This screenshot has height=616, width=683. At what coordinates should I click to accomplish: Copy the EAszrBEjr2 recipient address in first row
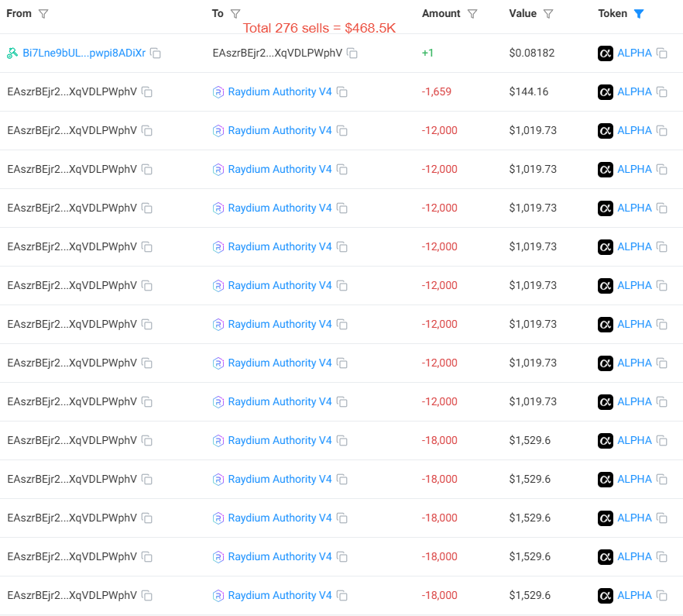[x=352, y=53]
